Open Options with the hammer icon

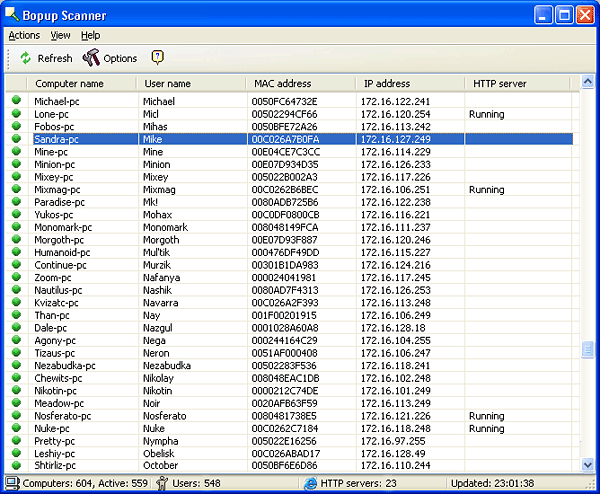[91, 58]
